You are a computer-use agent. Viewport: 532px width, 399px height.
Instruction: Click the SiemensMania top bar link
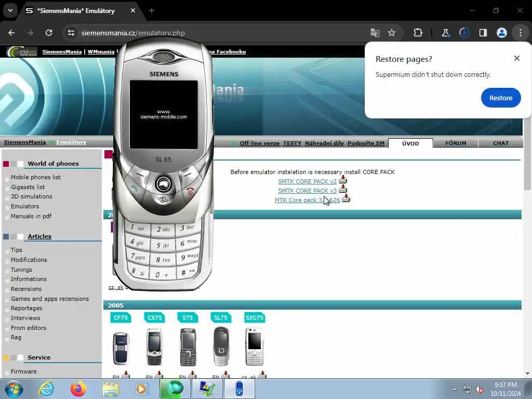(x=62, y=51)
